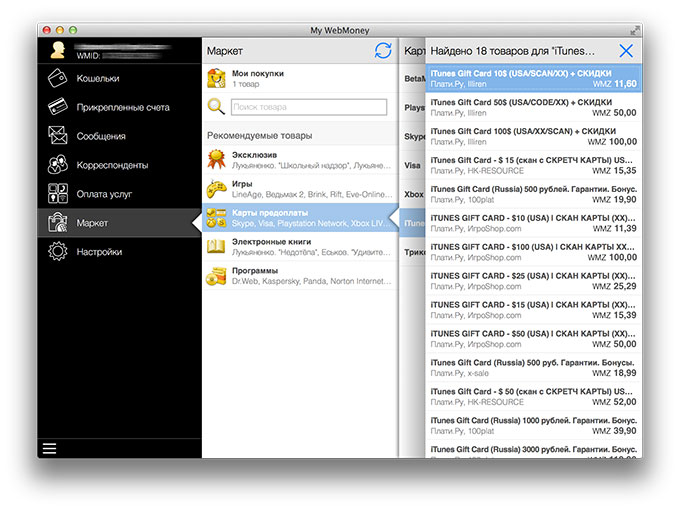Screen dimensions: 680x510
Task: Select the Оплата услуг icon
Action: (x=57, y=194)
